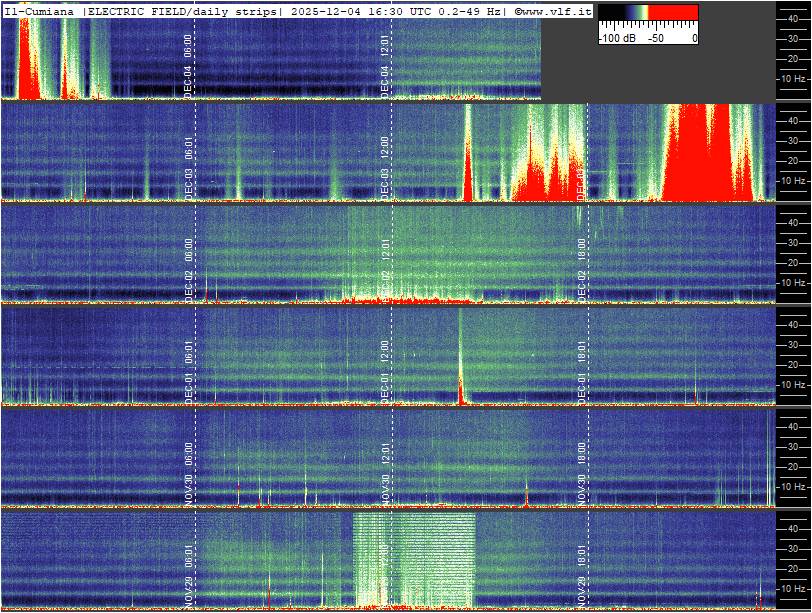Select the DEC 02 18:00 time marker

pyautogui.click(x=582, y=268)
